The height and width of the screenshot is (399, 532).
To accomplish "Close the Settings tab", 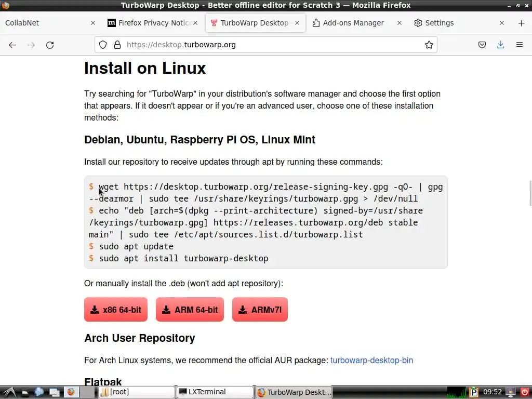I will (x=502, y=23).
